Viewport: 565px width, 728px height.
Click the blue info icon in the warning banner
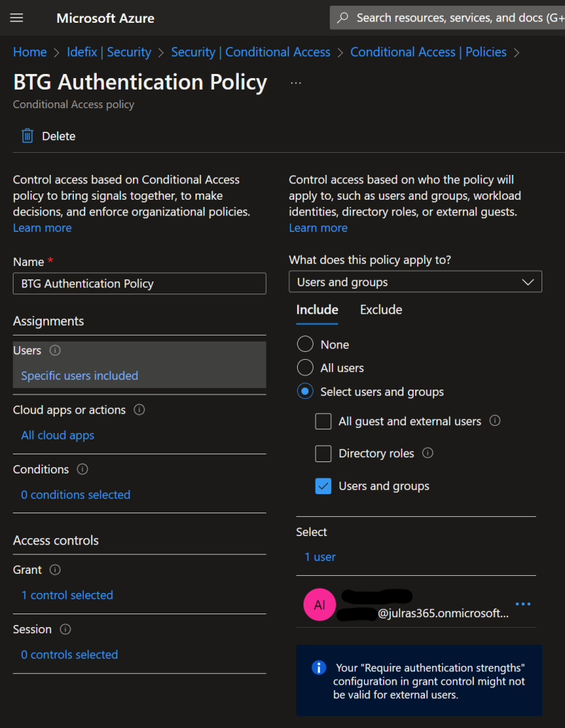click(x=319, y=668)
